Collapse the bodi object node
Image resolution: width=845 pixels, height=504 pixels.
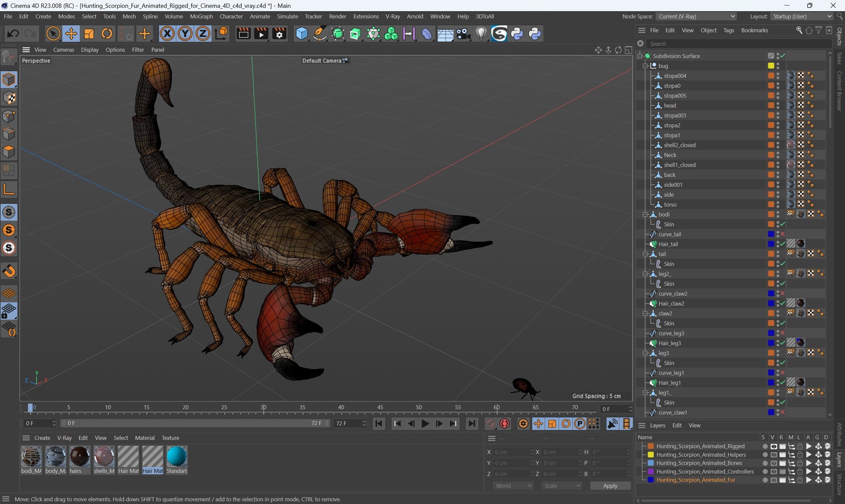[645, 215]
